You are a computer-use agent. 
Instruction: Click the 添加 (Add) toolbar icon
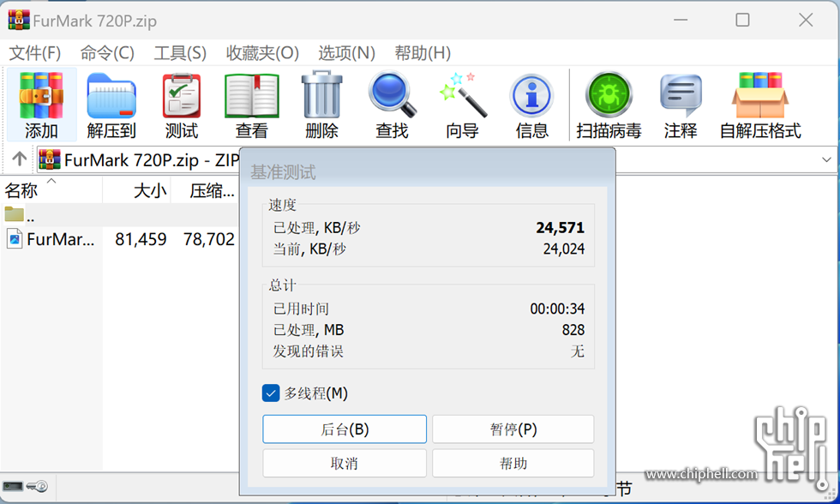41,95
